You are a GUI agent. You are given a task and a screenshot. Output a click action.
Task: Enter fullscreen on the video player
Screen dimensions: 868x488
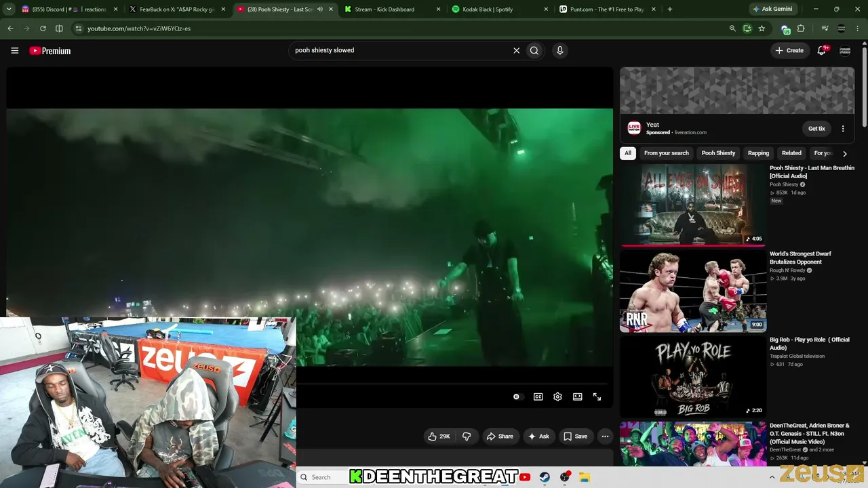(597, 396)
